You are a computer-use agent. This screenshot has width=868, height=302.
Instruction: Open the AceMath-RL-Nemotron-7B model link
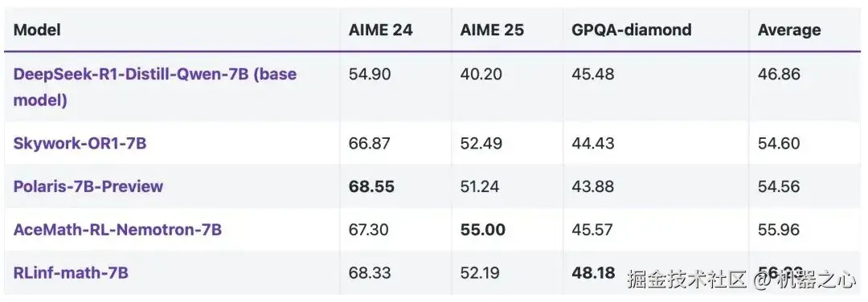point(117,229)
